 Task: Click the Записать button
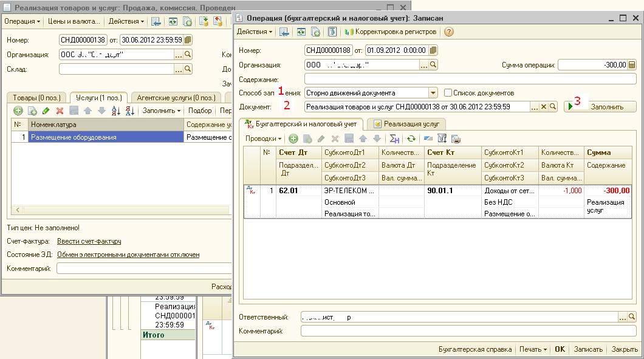click(588, 349)
